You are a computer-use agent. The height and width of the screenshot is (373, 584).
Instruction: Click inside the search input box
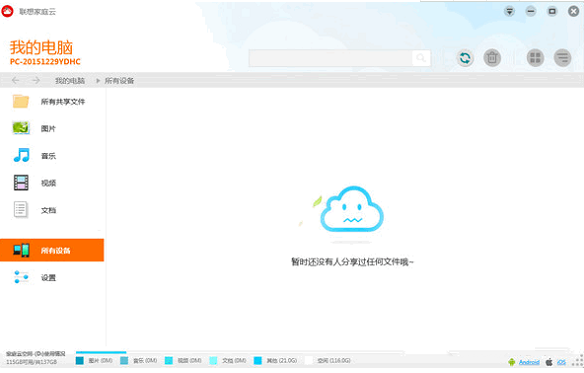click(x=331, y=58)
